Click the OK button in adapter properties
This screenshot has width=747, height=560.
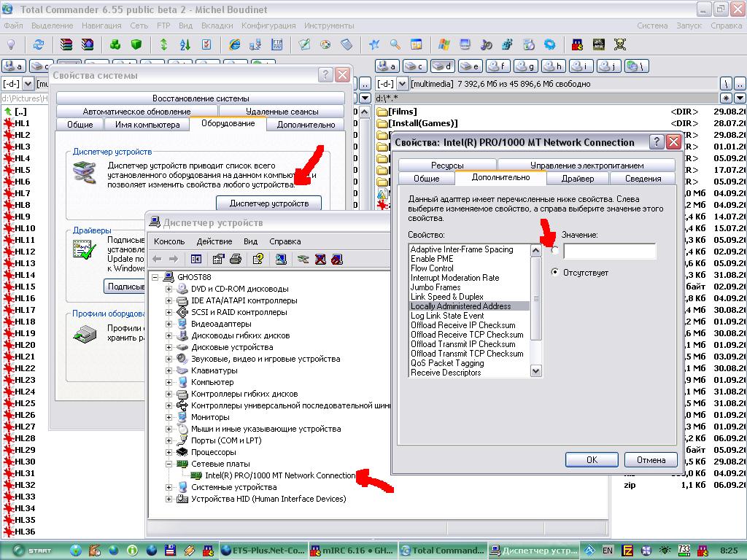[592, 459]
